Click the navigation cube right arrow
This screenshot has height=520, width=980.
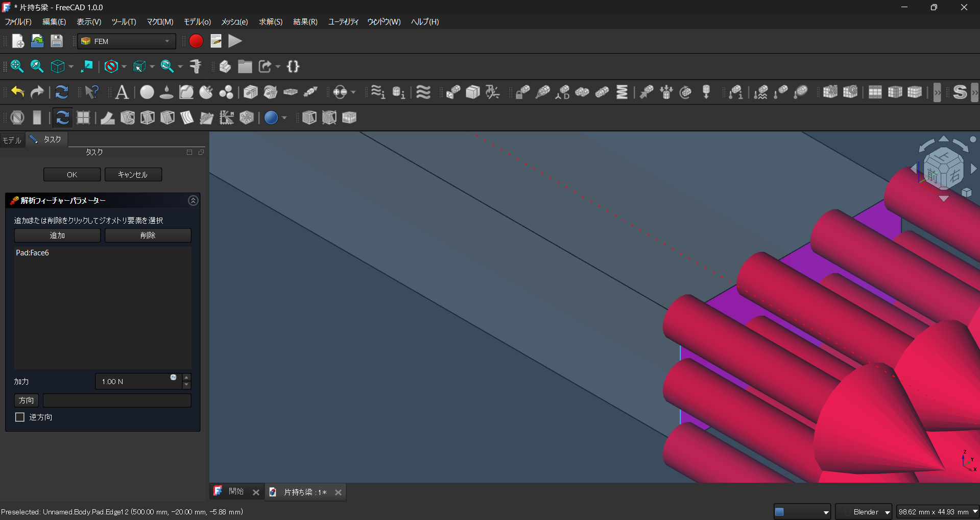tap(973, 169)
